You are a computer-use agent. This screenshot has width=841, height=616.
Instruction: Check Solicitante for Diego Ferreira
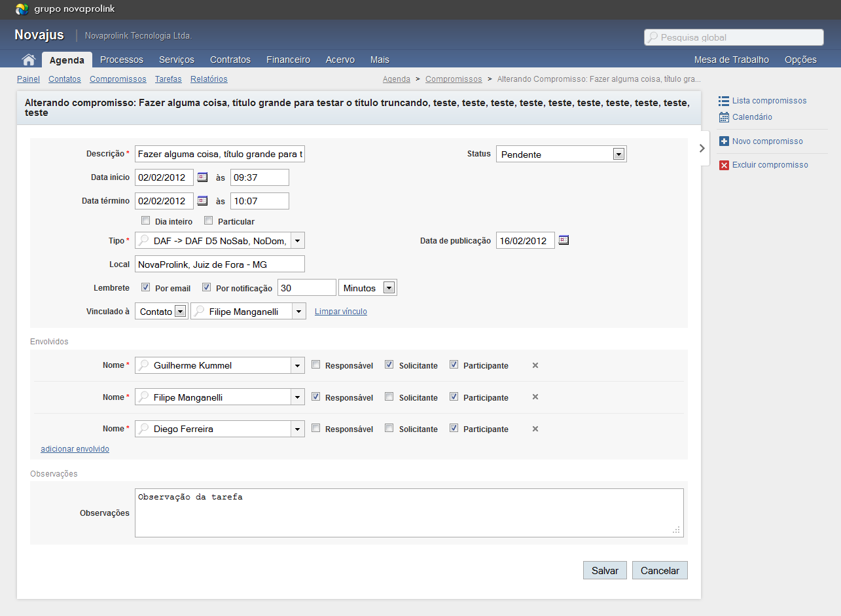pos(389,428)
